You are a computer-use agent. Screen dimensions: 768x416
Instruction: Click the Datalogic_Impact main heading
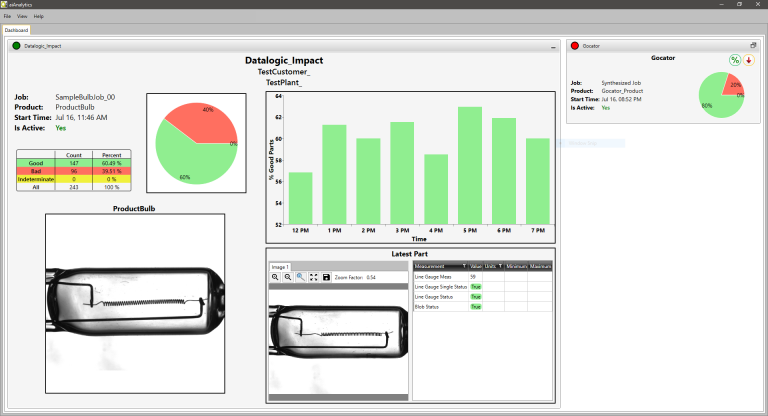click(284, 60)
